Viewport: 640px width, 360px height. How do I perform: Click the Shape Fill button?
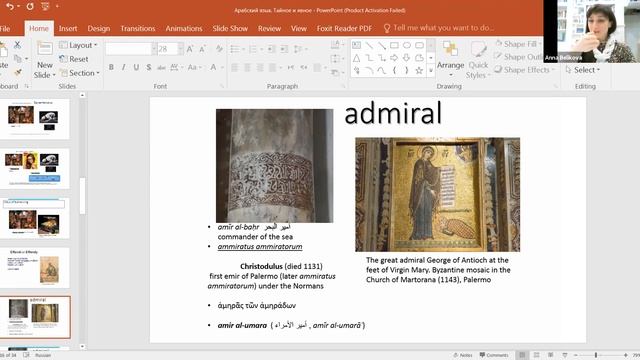tap(518, 44)
